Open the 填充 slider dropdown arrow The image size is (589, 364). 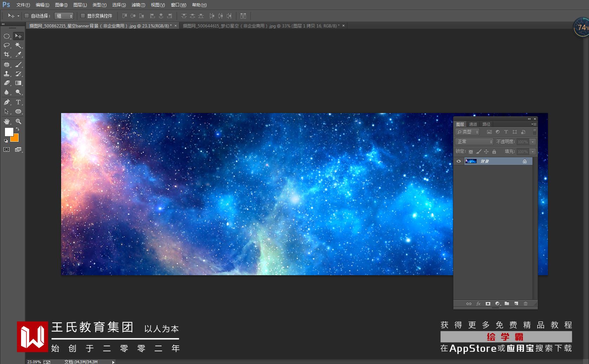pyautogui.click(x=533, y=152)
